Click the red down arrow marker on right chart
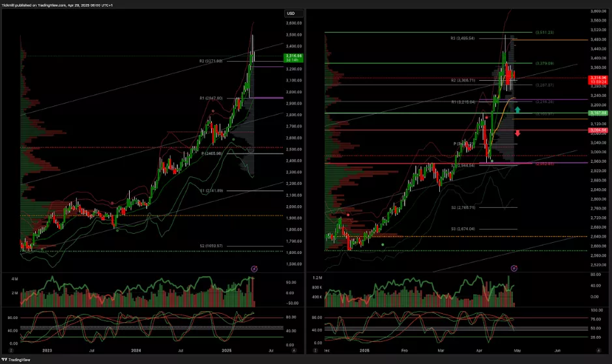 517,133
